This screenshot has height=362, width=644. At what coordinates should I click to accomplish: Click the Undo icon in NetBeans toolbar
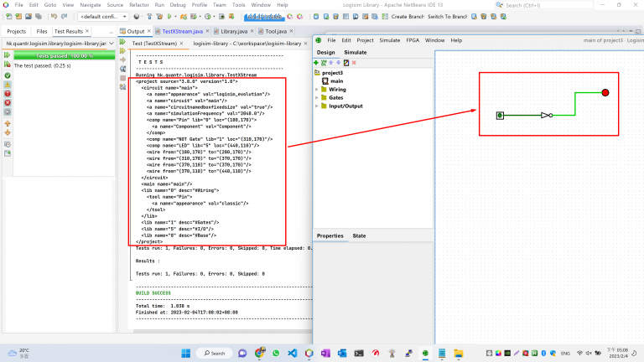(54, 17)
